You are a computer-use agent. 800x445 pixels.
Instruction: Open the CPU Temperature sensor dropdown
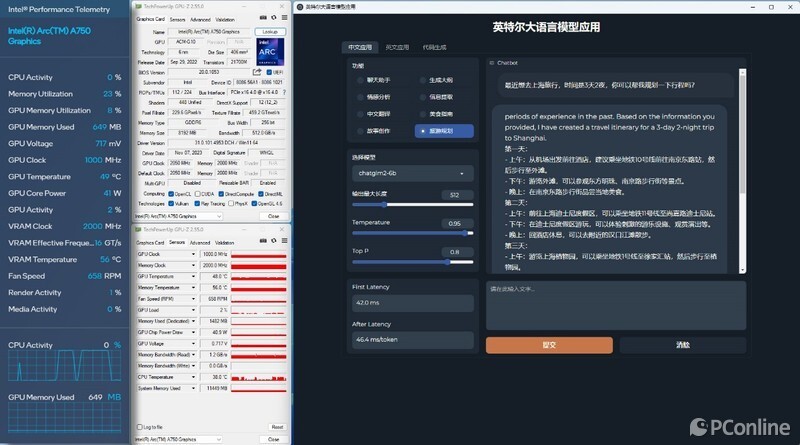pyautogui.click(x=193, y=377)
